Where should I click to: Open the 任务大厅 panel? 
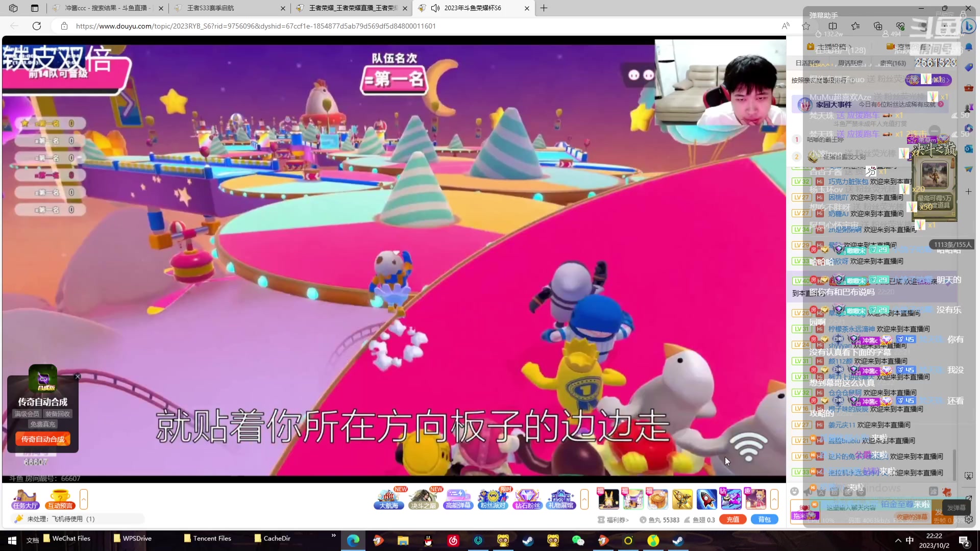(x=24, y=499)
